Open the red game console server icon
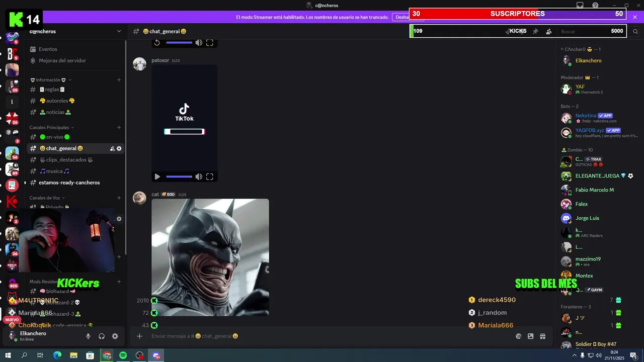Viewport: 644px width, 362px height. (12, 185)
